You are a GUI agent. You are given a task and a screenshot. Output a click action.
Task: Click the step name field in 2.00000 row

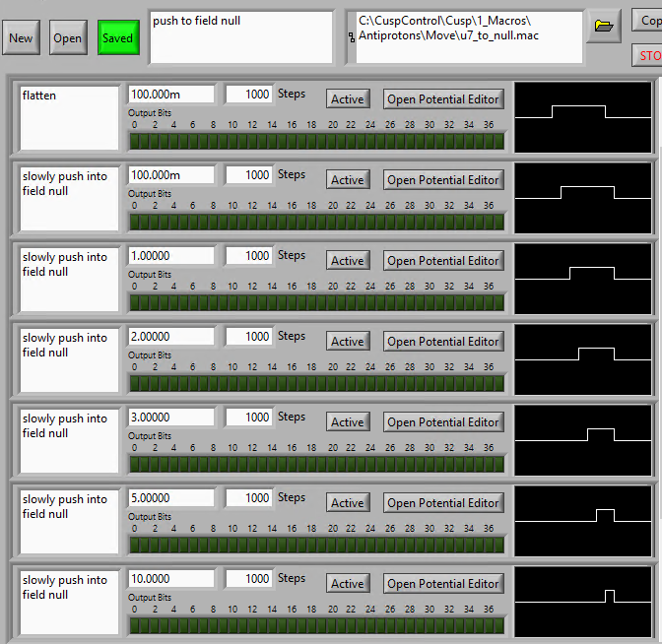(x=69, y=360)
